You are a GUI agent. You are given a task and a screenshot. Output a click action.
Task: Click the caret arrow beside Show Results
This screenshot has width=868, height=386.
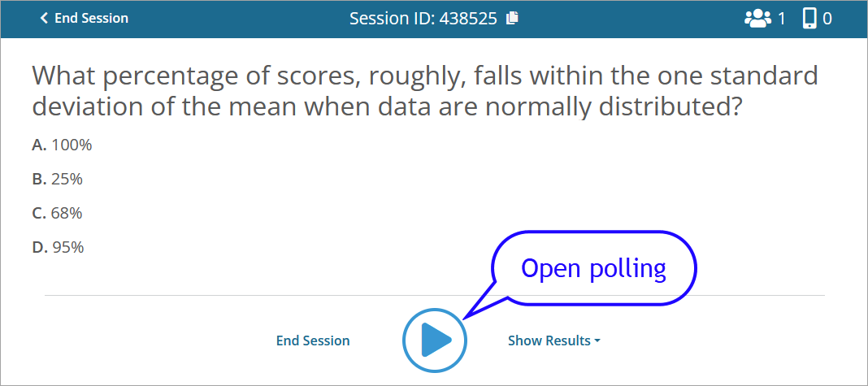(597, 341)
